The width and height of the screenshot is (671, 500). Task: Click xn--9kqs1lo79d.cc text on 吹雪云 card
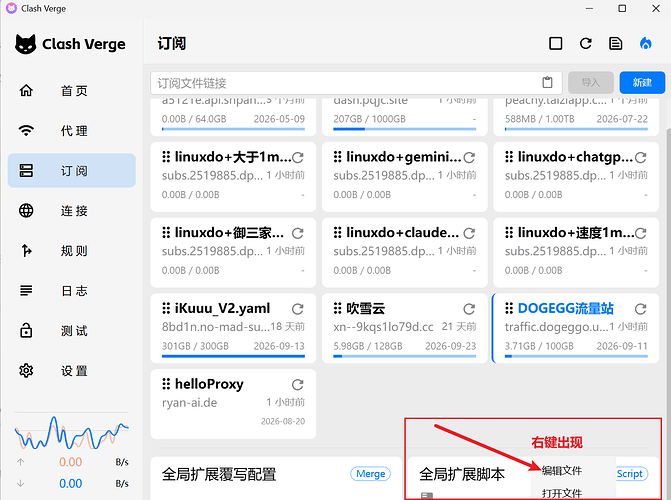pos(383,327)
